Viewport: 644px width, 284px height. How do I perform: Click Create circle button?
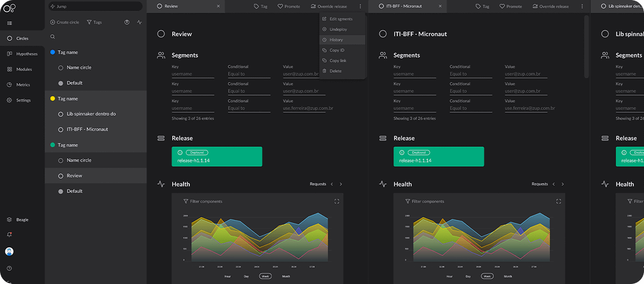coord(64,22)
